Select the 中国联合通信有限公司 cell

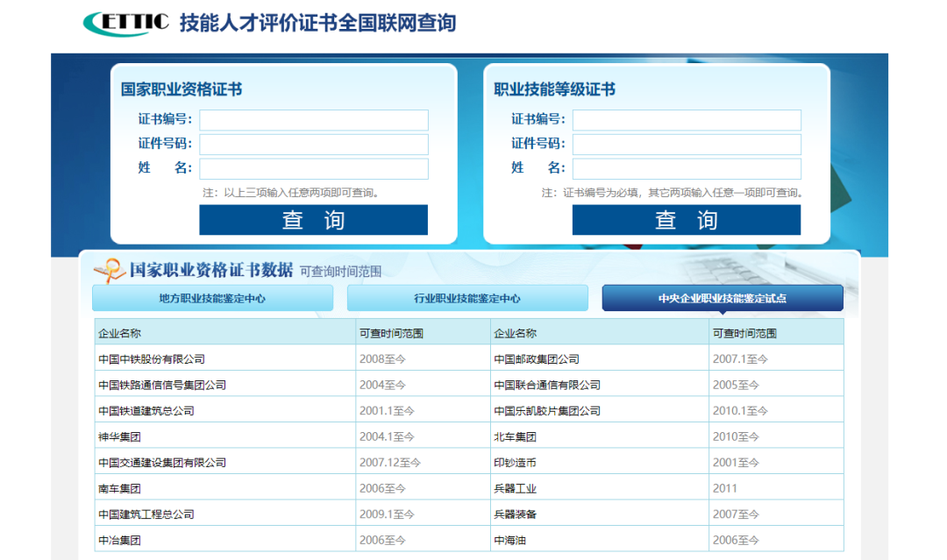[600, 385]
